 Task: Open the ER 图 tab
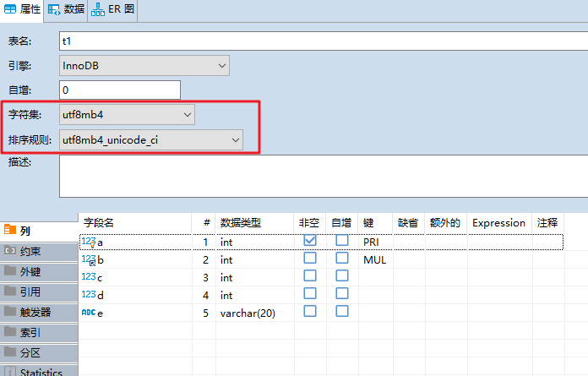click(113, 9)
